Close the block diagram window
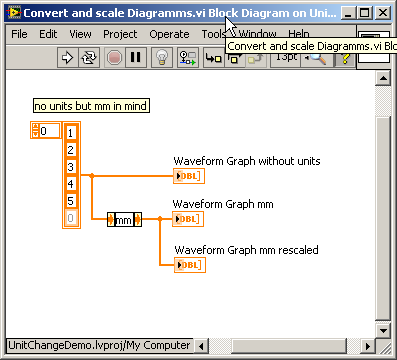Viewport: 397px width, 360px height. (x=383, y=13)
